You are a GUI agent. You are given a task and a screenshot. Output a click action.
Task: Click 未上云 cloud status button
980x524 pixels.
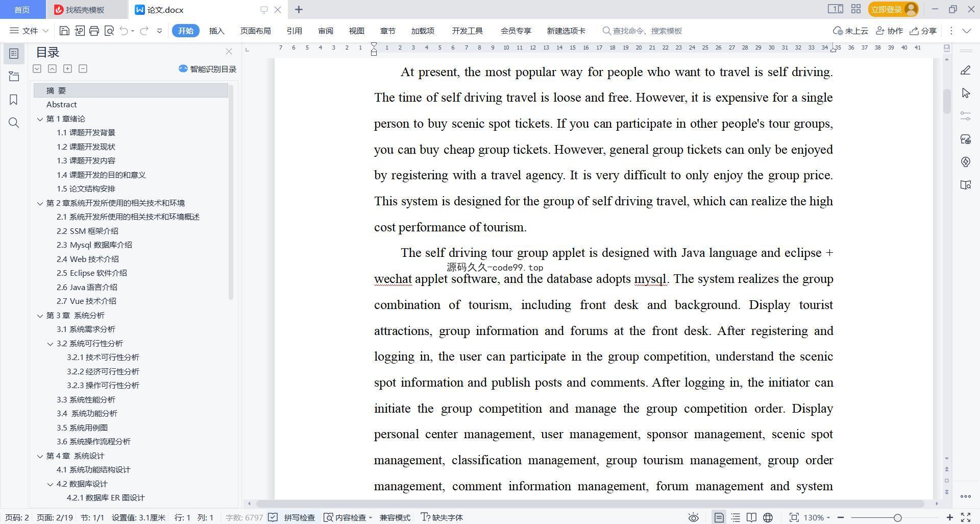pos(850,31)
